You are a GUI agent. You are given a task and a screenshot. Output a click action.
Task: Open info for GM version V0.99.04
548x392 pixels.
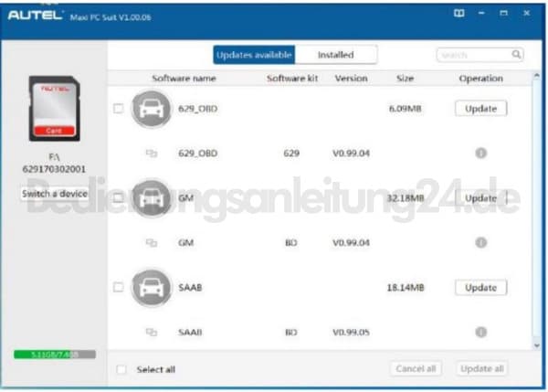481,243
